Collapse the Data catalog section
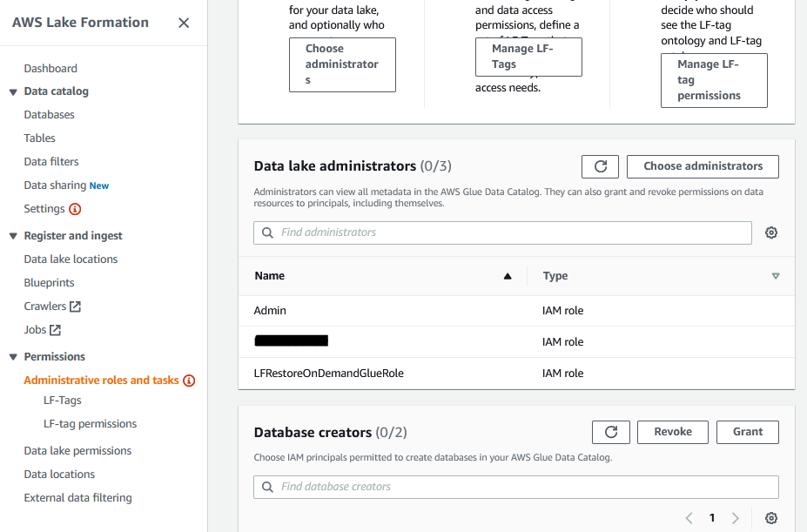Image resolution: width=807 pixels, height=532 pixels. [x=13, y=92]
